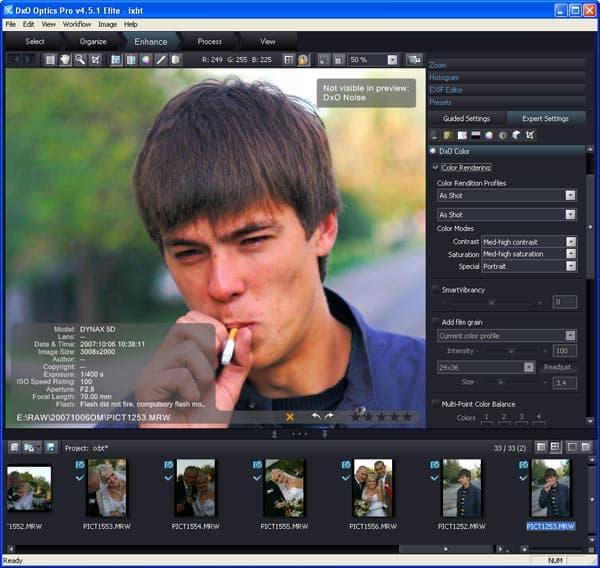The height and width of the screenshot is (568, 600).
Task: Enable the SmartVibrancy checkbox
Action: coord(435,290)
